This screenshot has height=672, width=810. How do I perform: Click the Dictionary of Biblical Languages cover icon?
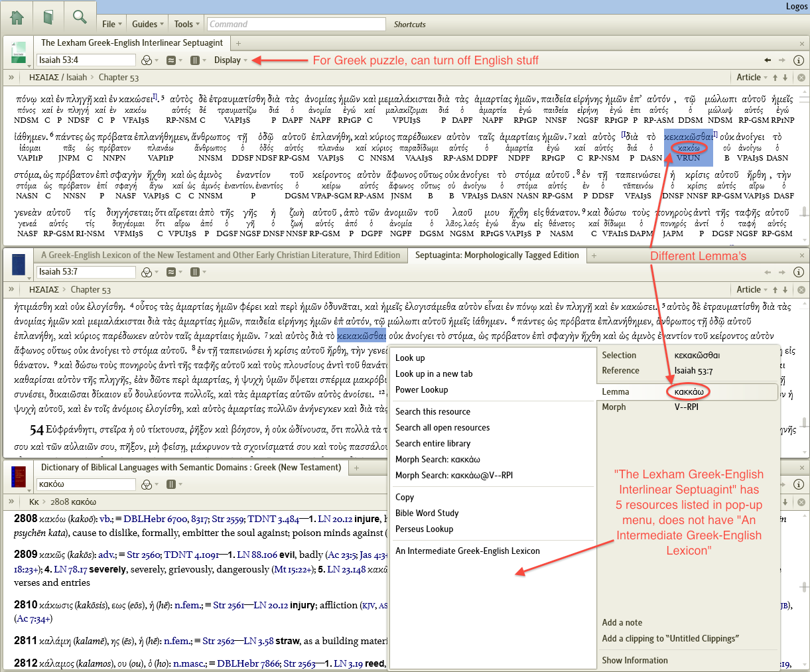pyautogui.click(x=19, y=477)
